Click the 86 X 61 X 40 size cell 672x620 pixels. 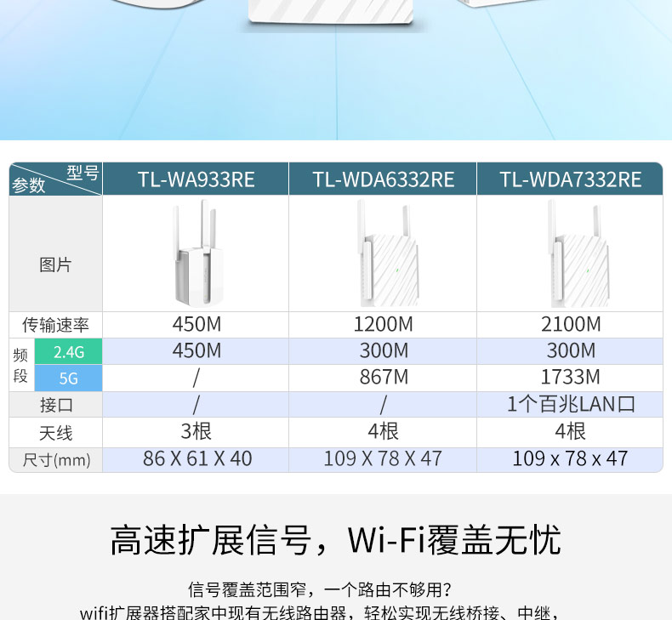197,458
